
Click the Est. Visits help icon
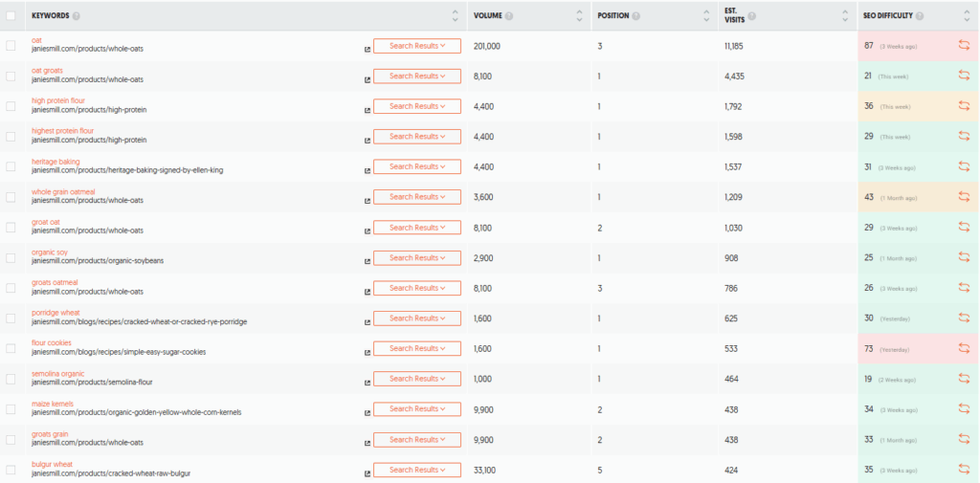(752, 15)
